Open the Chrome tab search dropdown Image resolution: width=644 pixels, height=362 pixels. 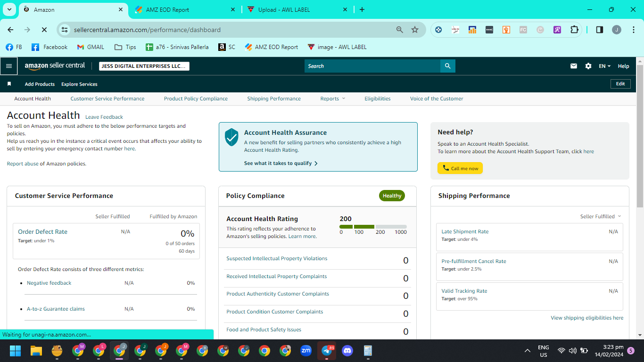pyautogui.click(x=9, y=9)
